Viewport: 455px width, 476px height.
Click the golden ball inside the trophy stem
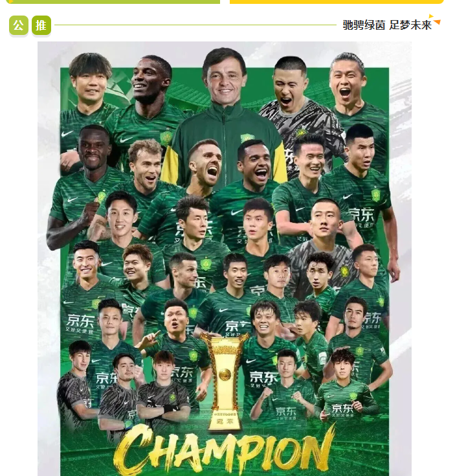pyautogui.click(x=225, y=375)
